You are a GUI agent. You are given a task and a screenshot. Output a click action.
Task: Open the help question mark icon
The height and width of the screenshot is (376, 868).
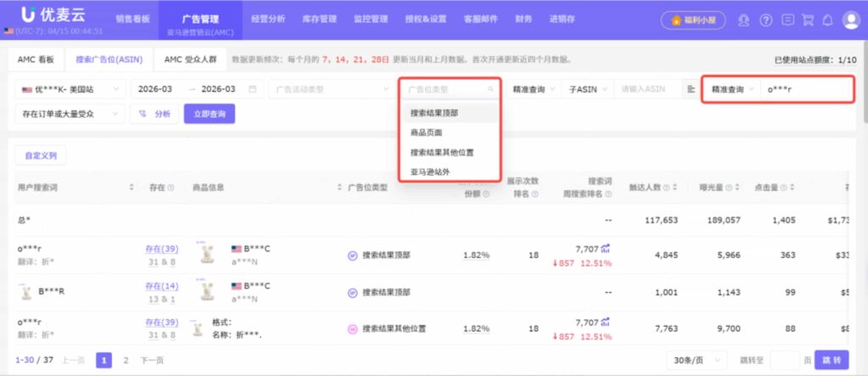(765, 20)
